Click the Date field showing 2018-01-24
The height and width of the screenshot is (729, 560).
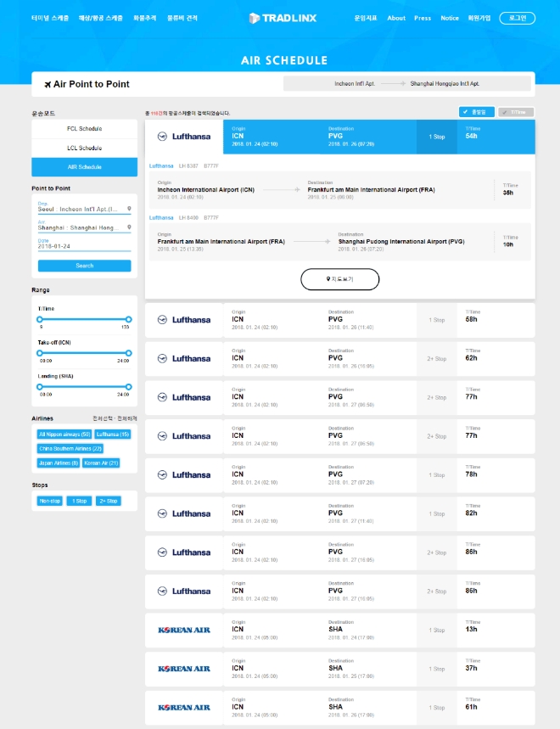(84, 244)
